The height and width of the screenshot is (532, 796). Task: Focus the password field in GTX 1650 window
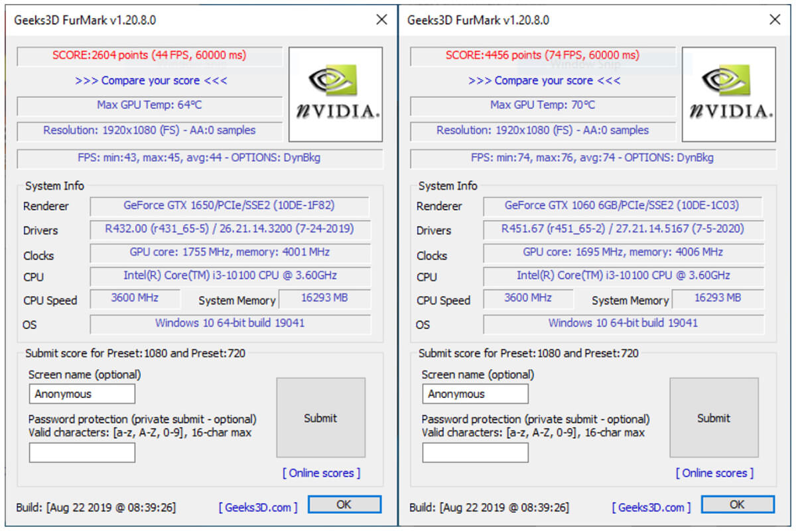82,452
